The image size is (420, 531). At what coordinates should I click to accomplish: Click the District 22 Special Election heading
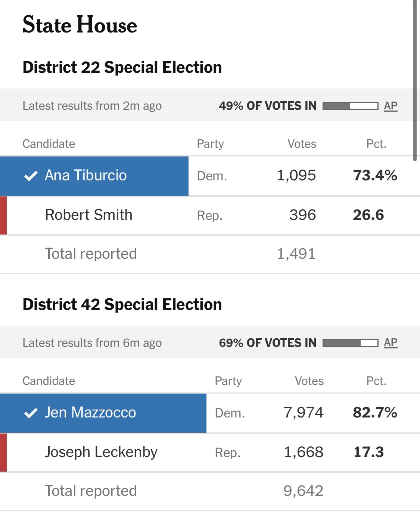(122, 68)
